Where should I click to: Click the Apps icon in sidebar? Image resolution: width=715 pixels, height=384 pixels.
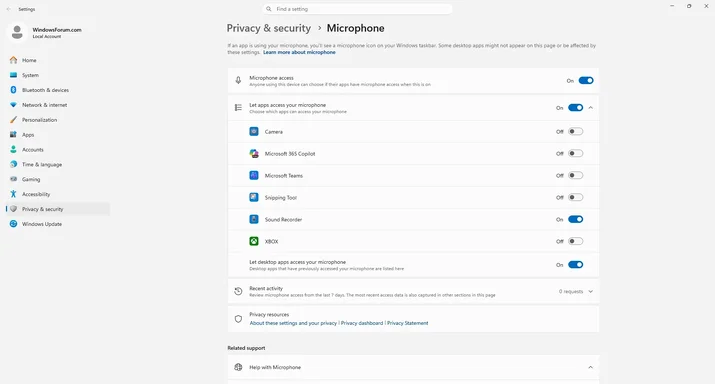tap(14, 135)
